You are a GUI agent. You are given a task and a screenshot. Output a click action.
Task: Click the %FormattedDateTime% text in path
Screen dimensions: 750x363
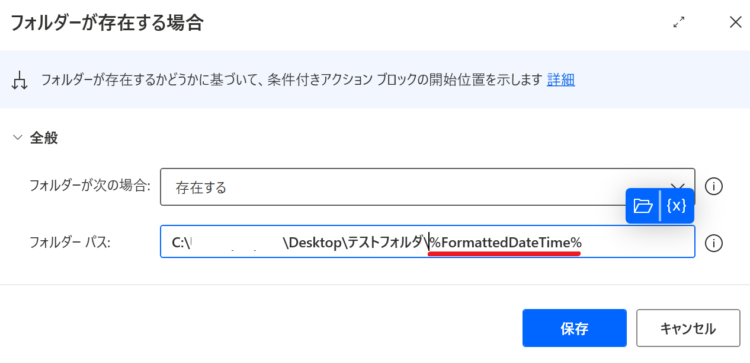point(505,243)
